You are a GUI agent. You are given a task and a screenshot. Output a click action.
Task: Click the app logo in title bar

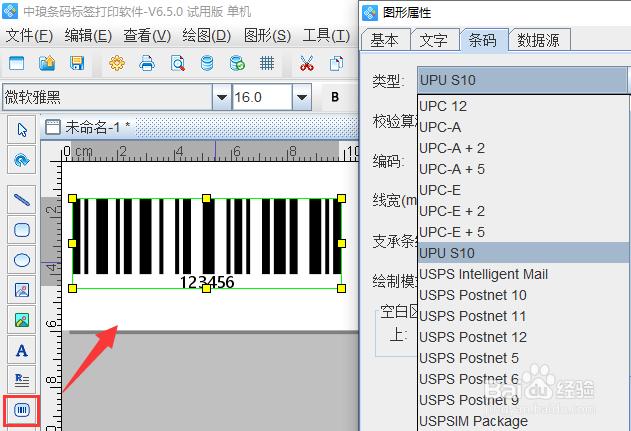click(10, 11)
